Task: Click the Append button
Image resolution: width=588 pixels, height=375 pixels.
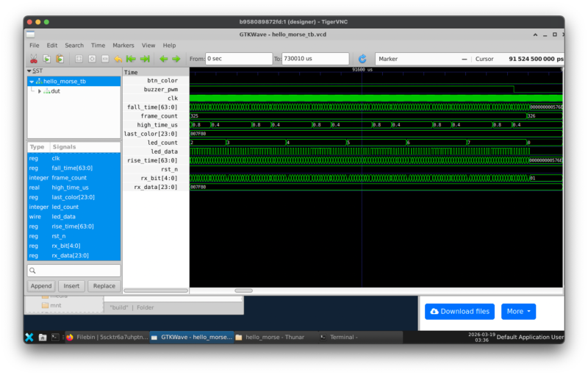Action: tap(41, 286)
